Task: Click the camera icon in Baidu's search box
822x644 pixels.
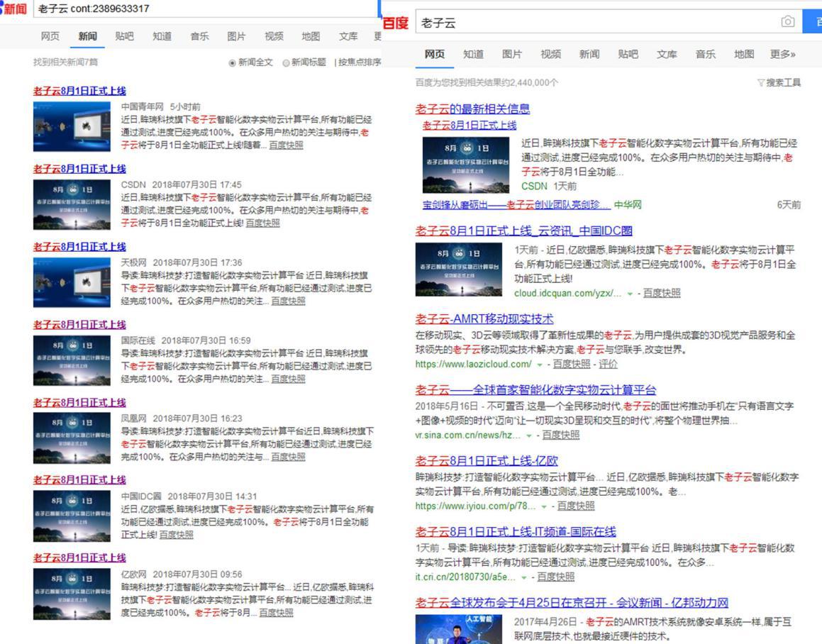Action: (787, 23)
